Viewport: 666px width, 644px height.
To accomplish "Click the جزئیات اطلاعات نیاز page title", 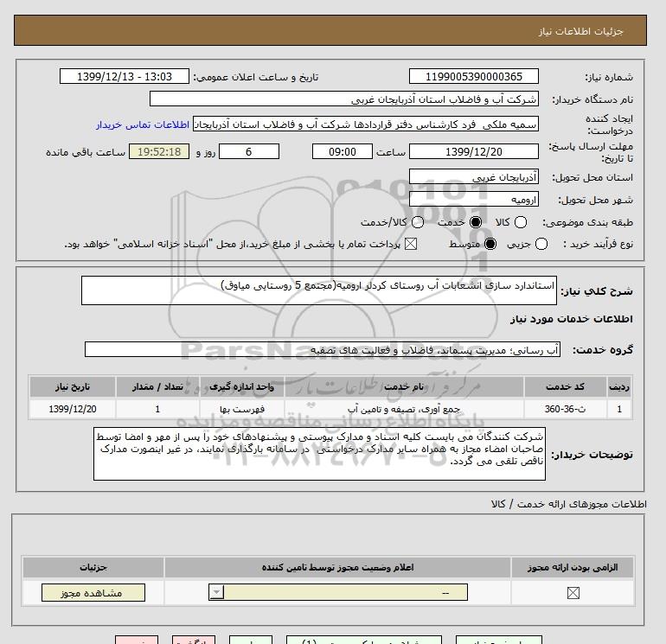I will click(580, 31).
